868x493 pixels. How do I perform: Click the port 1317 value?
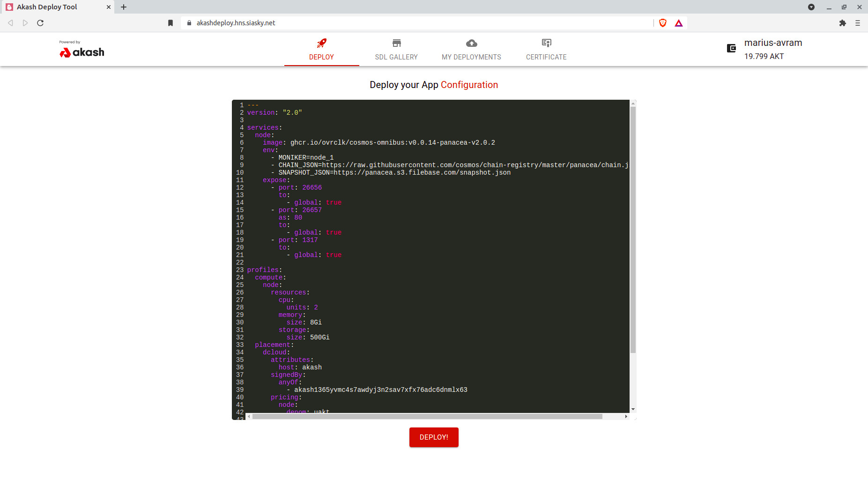click(310, 240)
